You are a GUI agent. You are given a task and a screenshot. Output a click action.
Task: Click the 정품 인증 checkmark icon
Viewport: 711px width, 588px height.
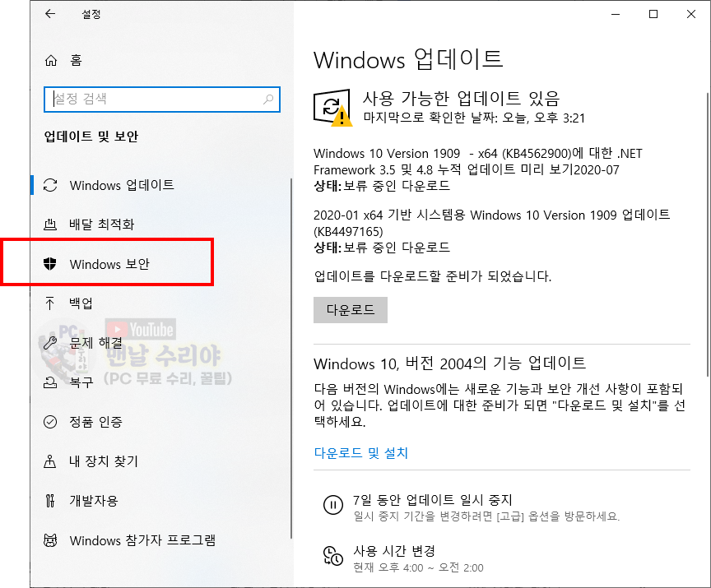point(50,422)
